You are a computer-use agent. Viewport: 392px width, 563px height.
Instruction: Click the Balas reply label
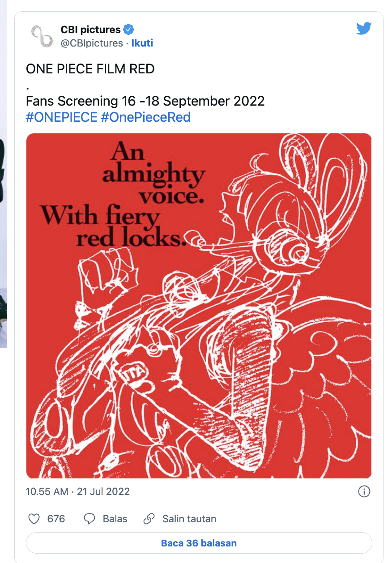pos(115,519)
